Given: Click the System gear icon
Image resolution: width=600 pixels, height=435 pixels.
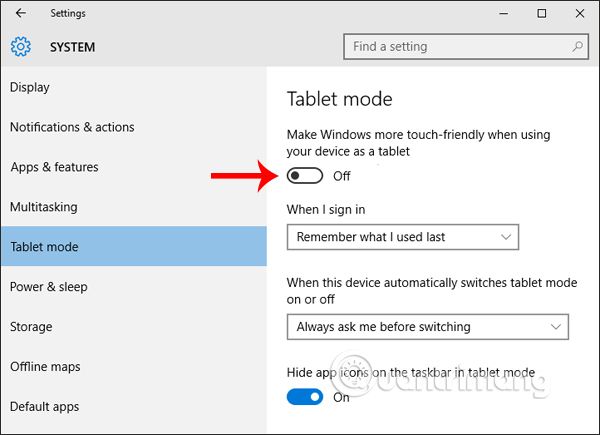Looking at the screenshot, I should tap(21, 47).
